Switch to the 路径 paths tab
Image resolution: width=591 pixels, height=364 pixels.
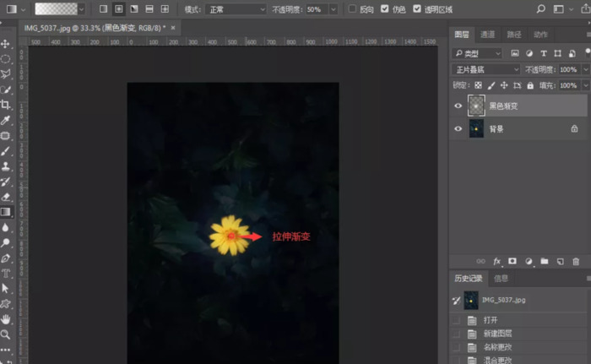514,35
